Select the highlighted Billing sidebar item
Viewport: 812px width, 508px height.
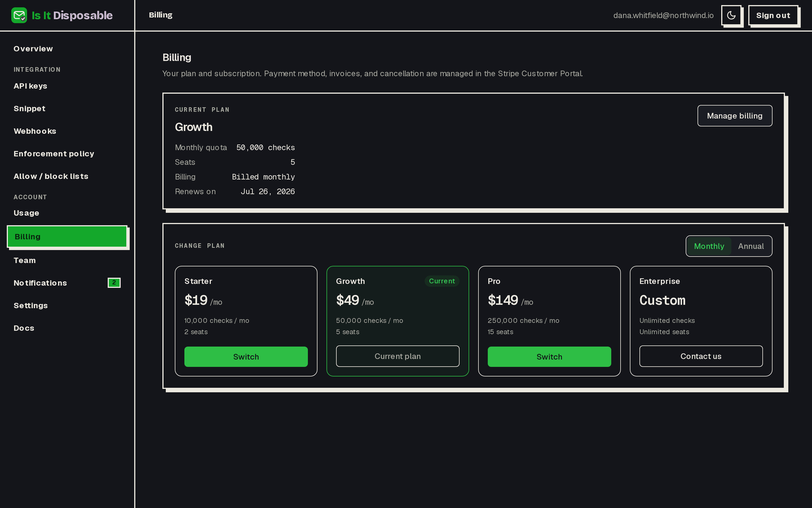67,237
